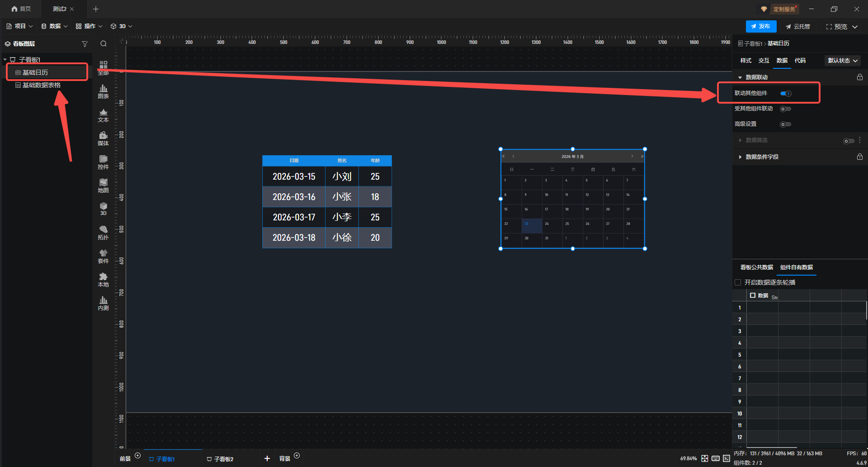
Task: Open the 媒体 media component category
Action: [103, 138]
